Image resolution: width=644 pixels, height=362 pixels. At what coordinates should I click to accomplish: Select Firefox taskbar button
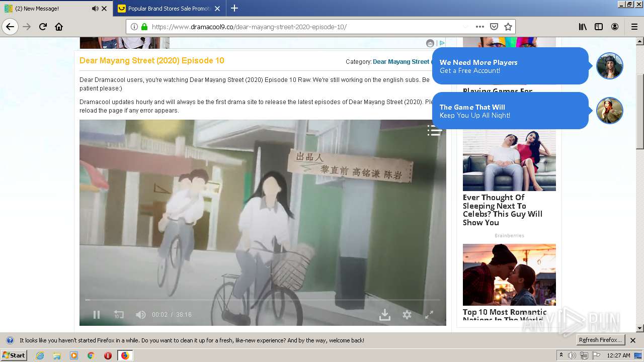coord(125,355)
